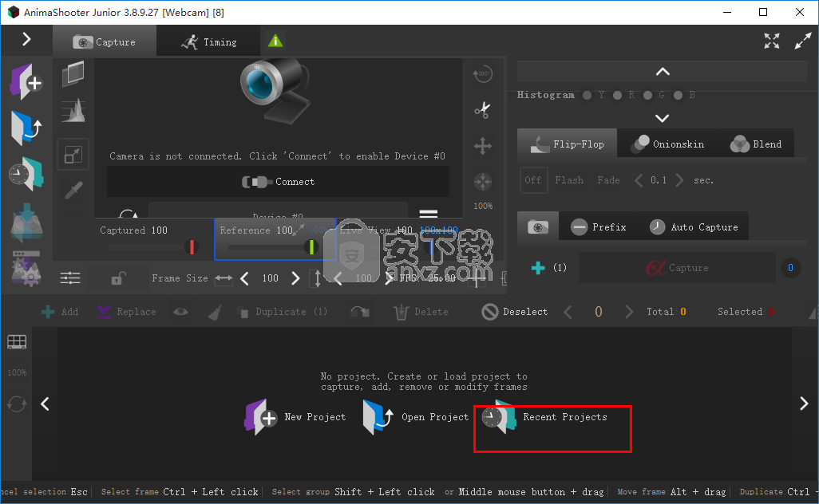This screenshot has height=504, width=819.
Task: Open the Prefix tab
Action: [599, 226]
